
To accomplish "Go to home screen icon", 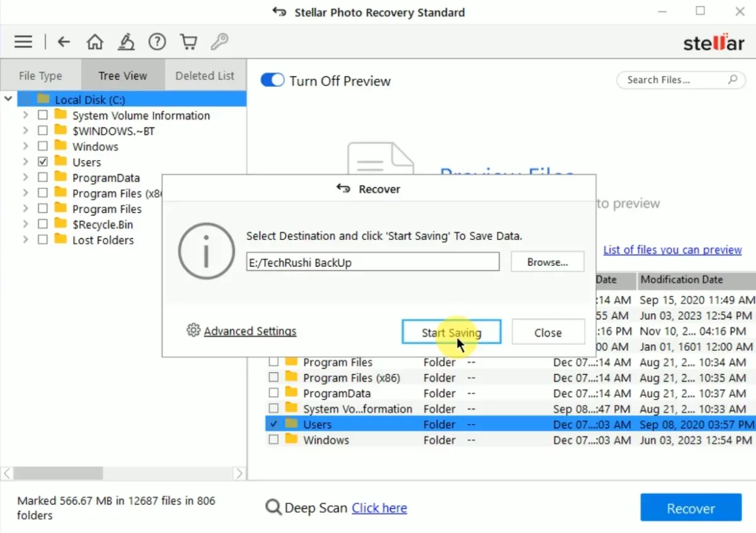I will point(95,42).
